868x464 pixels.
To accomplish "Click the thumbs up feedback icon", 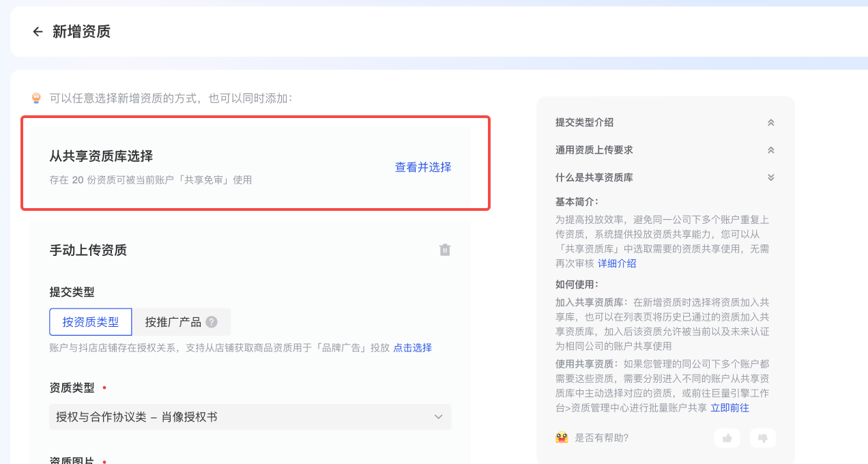I will pos(727,438).
